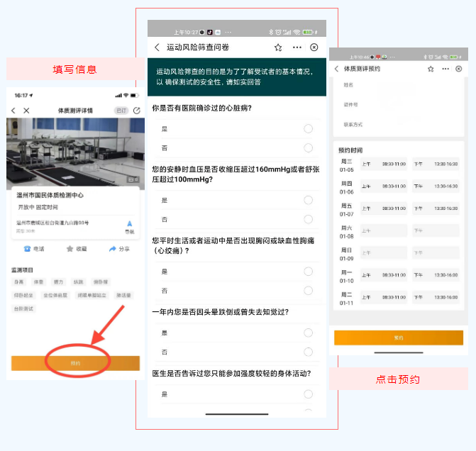Go back from 体质测评详情 page
The image size is (476, 451).
(13, 111)
